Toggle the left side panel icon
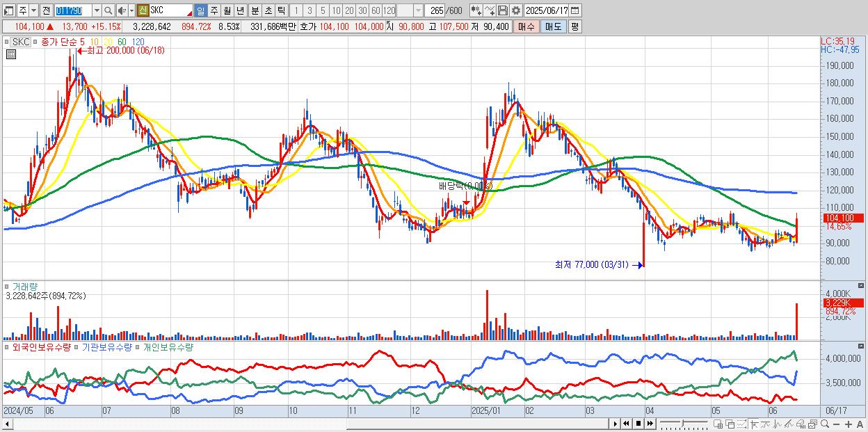The width and height of the screenshot is (868, 432). click(8, 10)
